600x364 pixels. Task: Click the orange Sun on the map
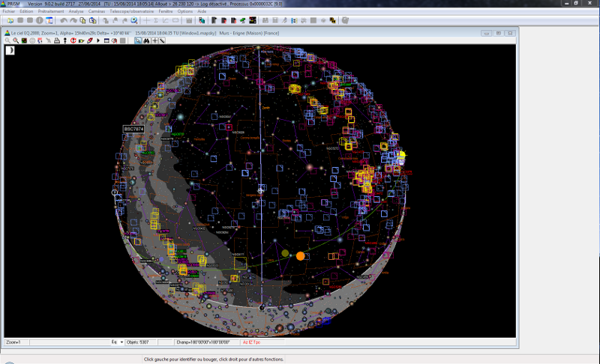click(300, 255)
